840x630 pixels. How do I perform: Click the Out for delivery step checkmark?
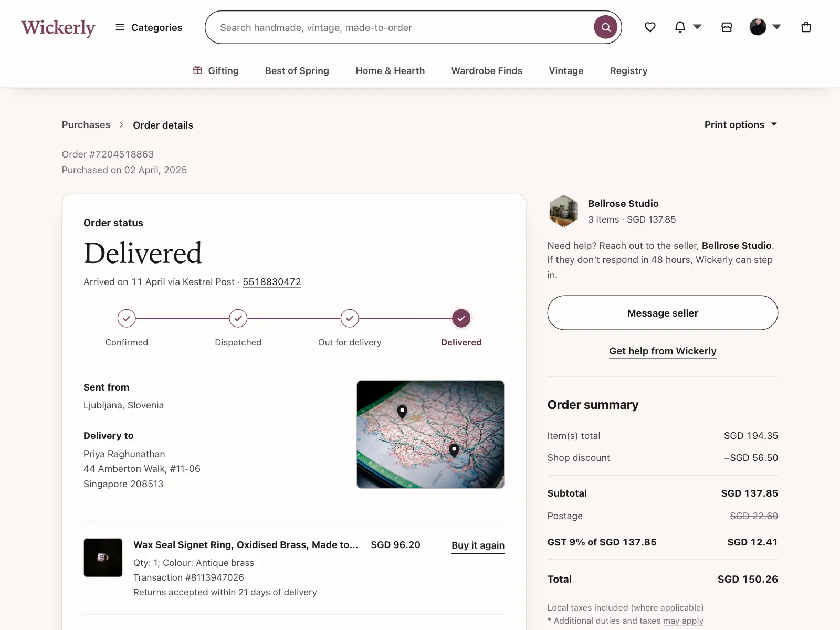(x=350, y=318)
